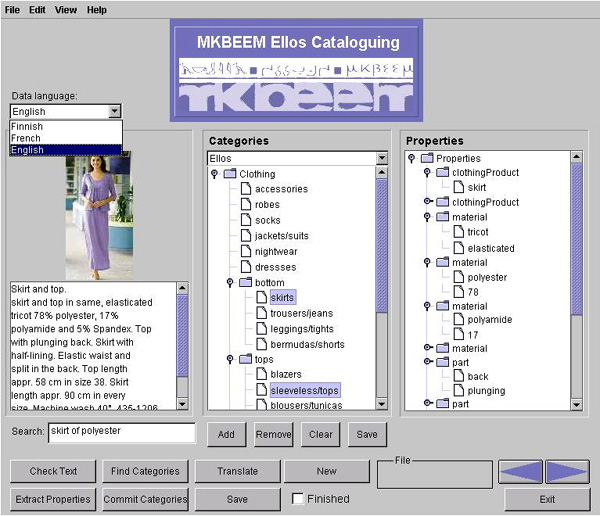Click the Remove button
The width and height of the screenshot is (600, 516).
(273, 434)
